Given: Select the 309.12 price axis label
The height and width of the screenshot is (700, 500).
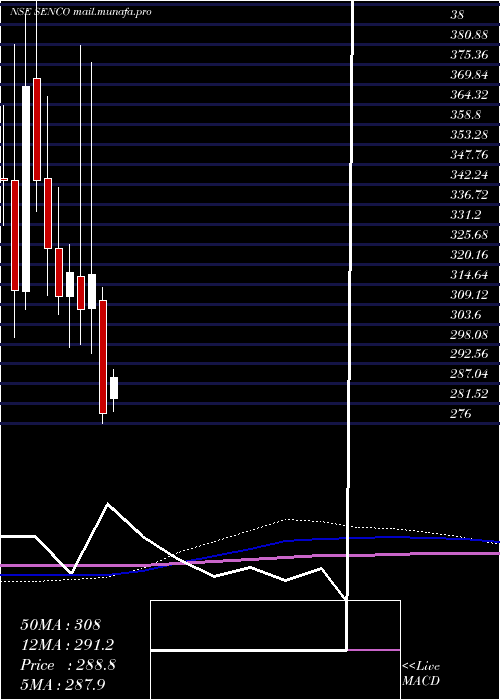Looking at the screenshot, I should coord(470,295).
